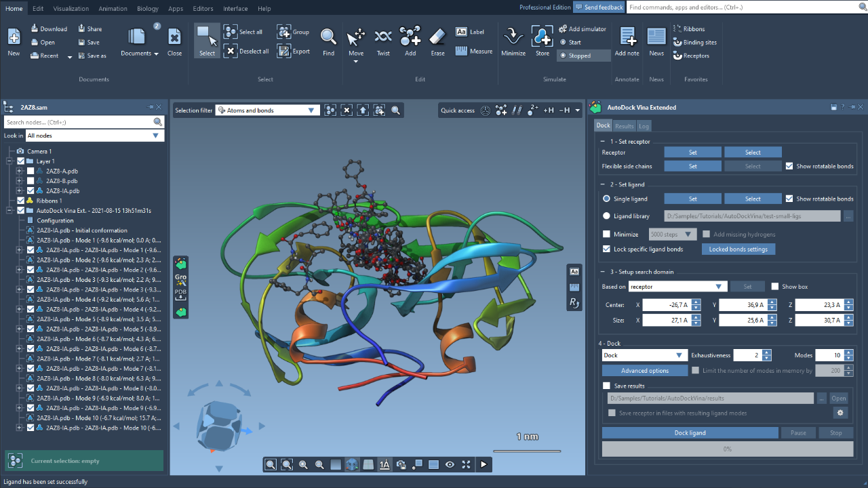Screen dimensions: 868x488
Task: Open the Based on receptor dropdown
Action: click(677, 287)
